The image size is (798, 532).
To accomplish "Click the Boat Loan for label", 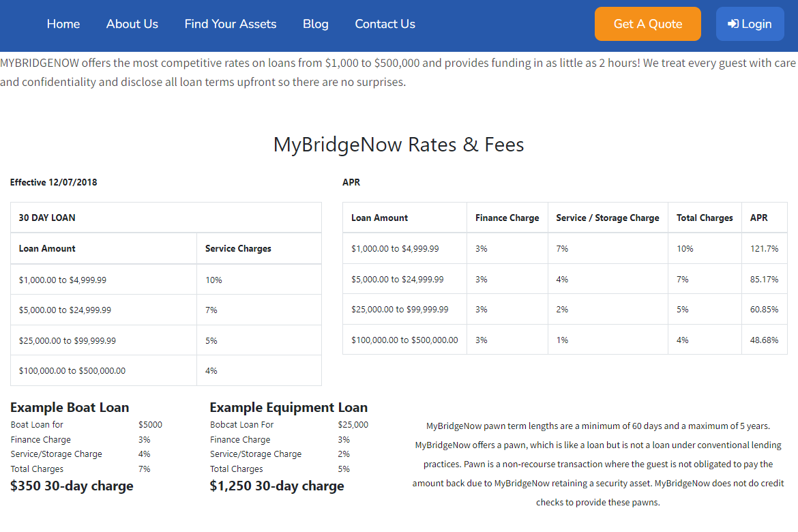I will pos(37,425).
